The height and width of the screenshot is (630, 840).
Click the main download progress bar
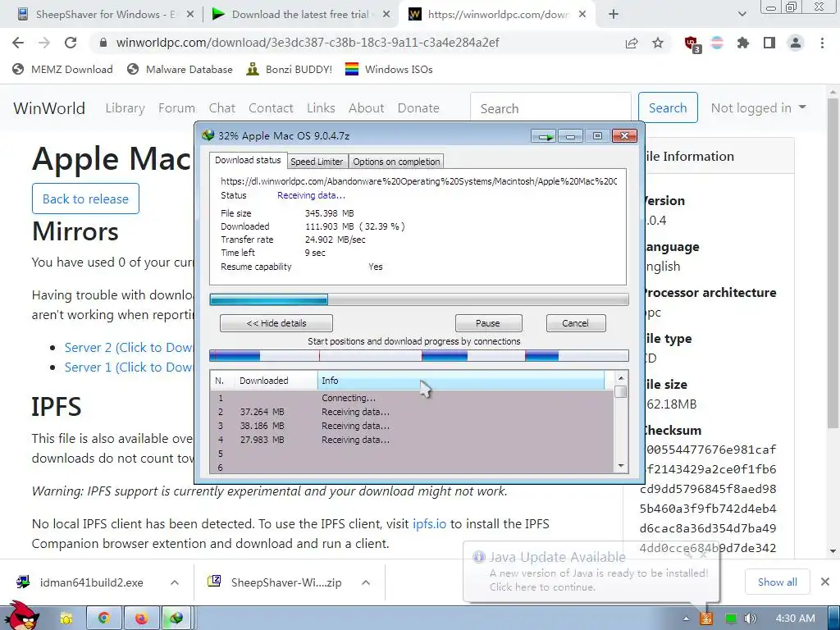point(419,299)
